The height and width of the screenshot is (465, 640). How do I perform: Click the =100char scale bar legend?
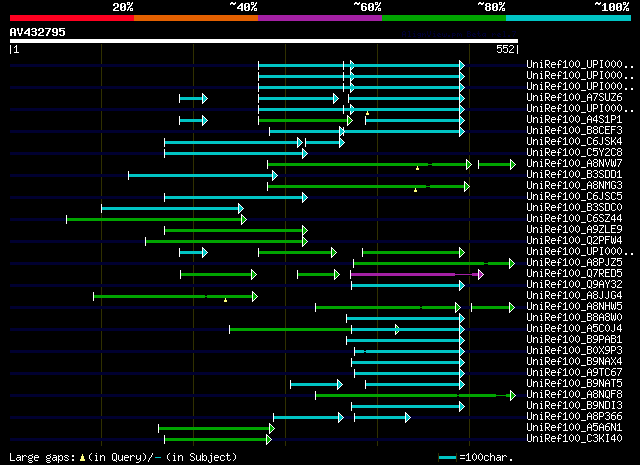point(476,457)
